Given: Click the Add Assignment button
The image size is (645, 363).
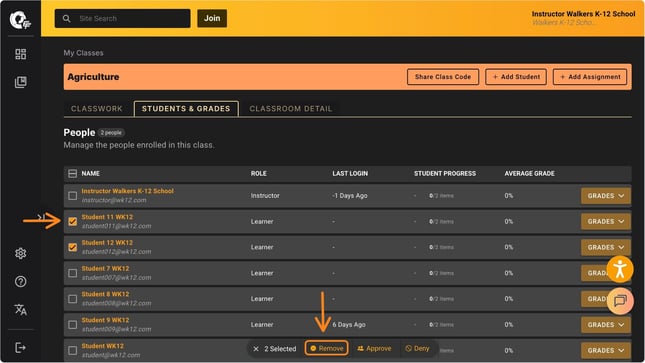Looking at the screenshot, I should 590,77.
